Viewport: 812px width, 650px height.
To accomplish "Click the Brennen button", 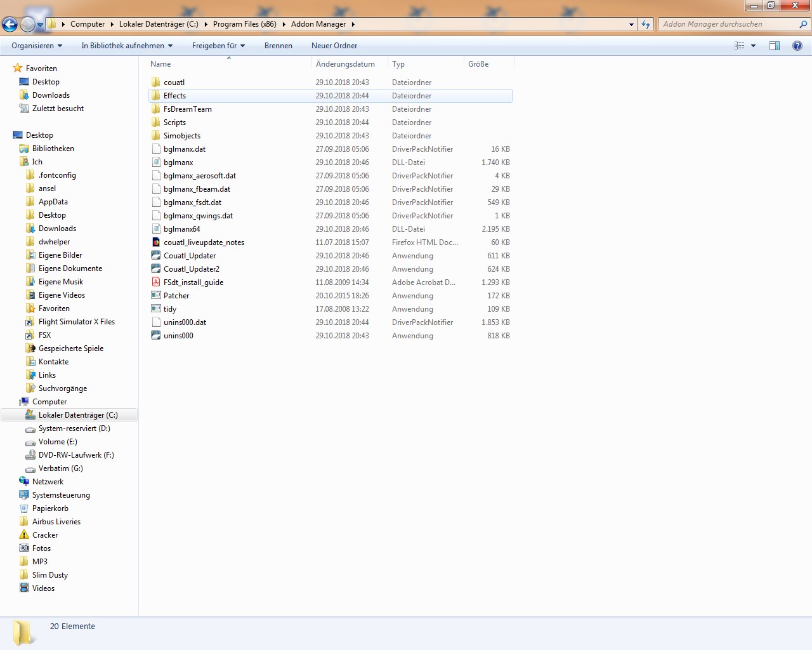I will (x=278, y=46).
